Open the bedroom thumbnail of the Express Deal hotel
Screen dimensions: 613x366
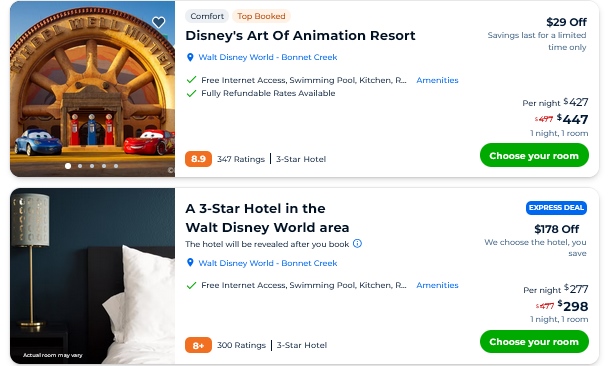coord(93,276)
